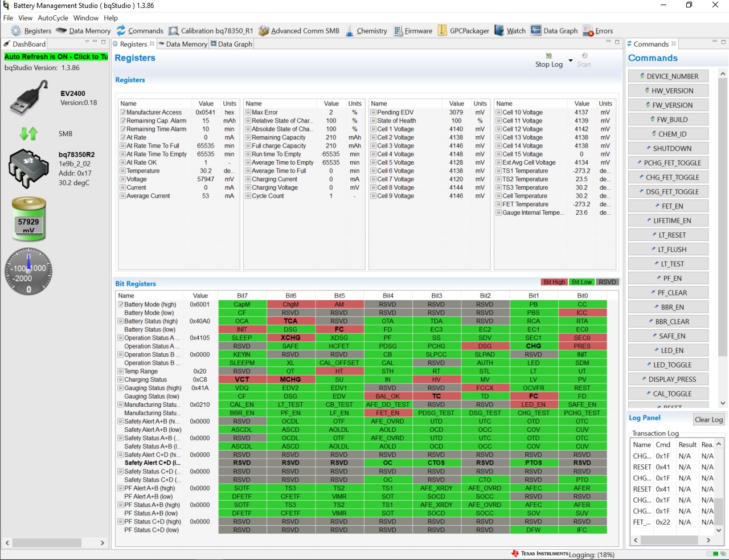This screenshot has width=729, height=560.
Task: Select the FET_... 0x22 transaction log row
Action: [672, 522]
